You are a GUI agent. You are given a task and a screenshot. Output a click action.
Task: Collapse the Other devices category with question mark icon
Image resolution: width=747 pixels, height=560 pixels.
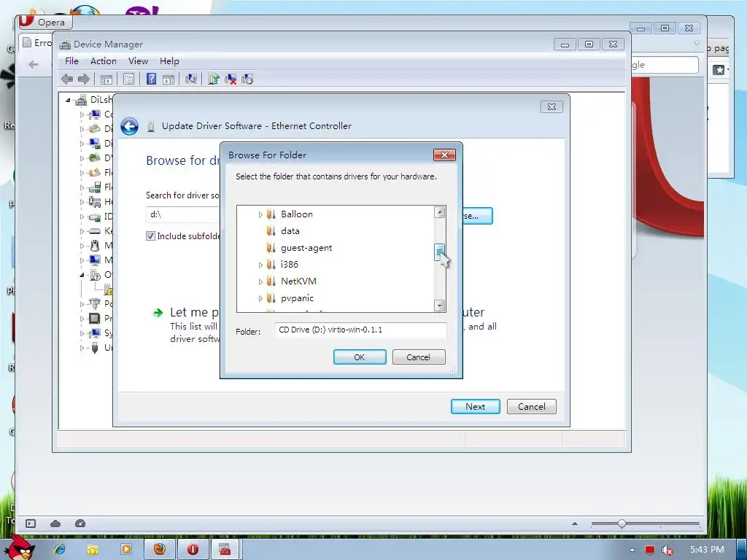tap(82, 275)
